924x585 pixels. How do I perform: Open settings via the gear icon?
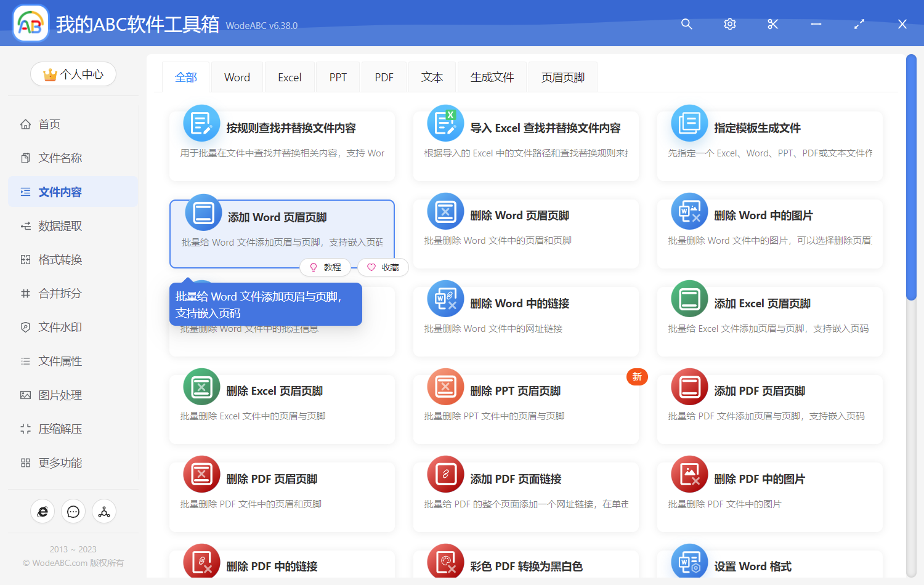[x=729, y=24]
